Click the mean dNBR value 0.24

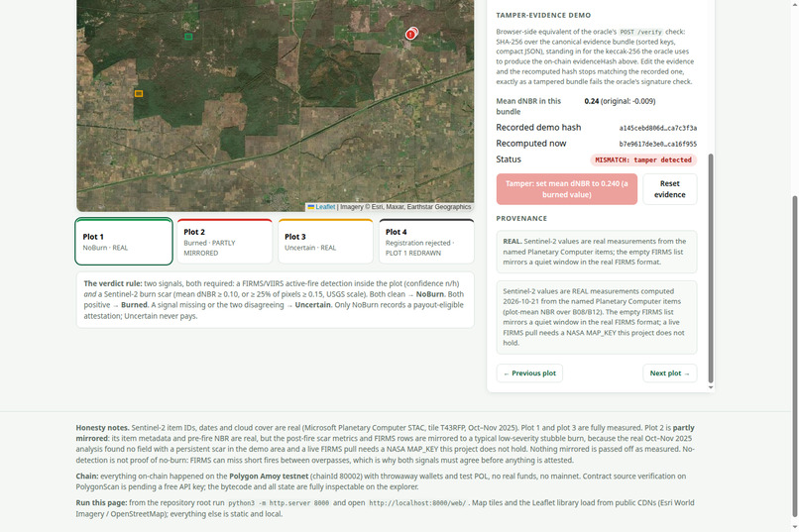(x=592, y=101)
